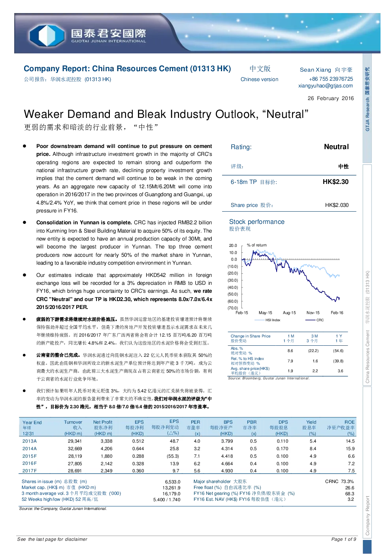Click FY16 Net gearing value 68.3
This screenshot has width=392, height=555.
pyautogui.click(x=350, y=494)
